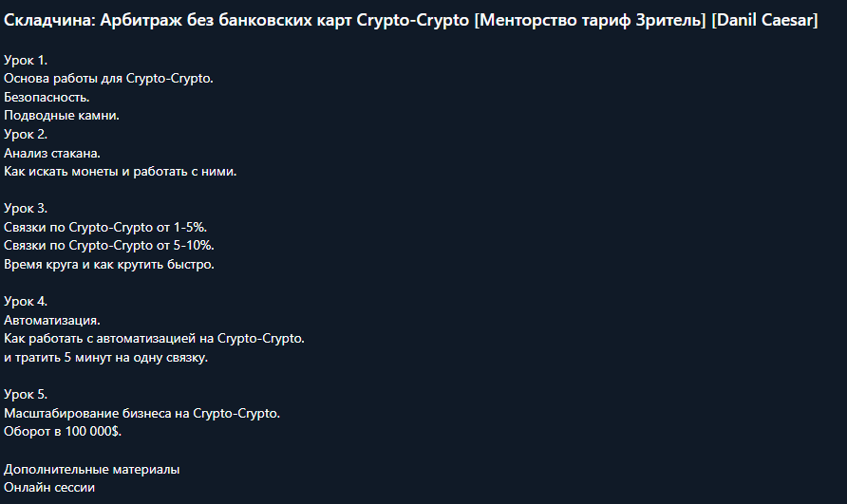847x504 pixels.
Task: Click the 'Автоматизация.' text line
Action: (x=51, y=320)
